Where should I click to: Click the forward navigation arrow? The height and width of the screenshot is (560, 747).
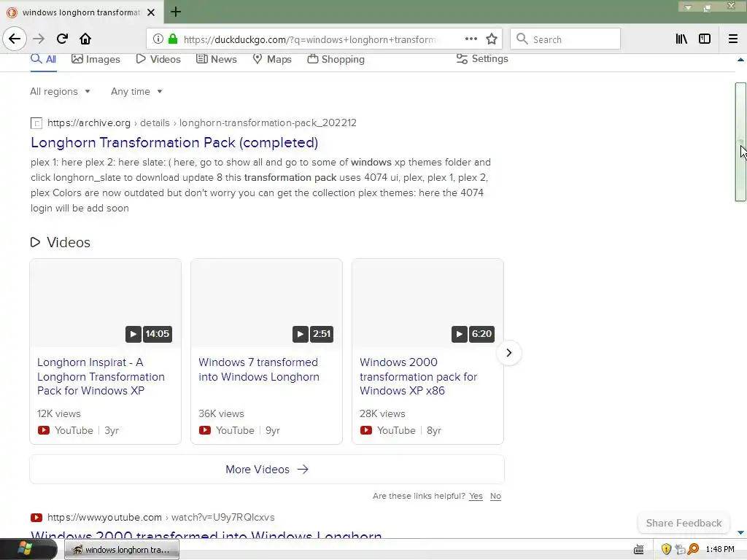[39, 39]
